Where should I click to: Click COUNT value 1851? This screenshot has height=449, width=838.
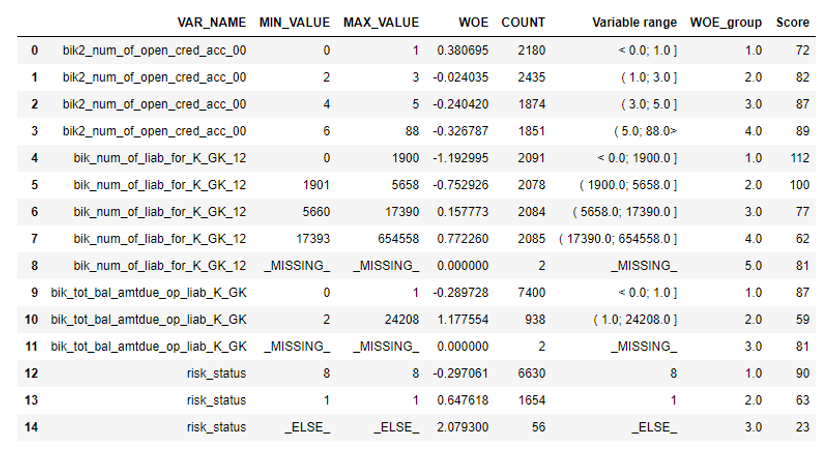[531, 131]
